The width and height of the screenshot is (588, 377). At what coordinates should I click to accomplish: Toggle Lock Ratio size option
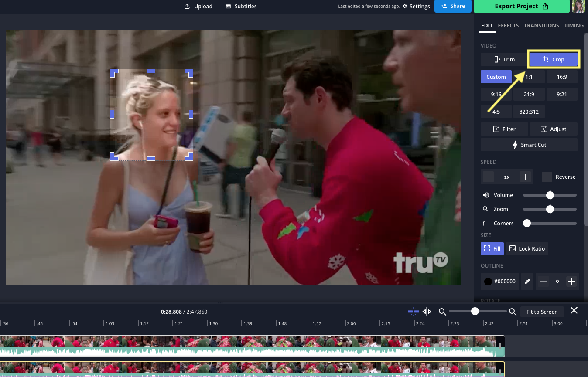coord(527,248)
